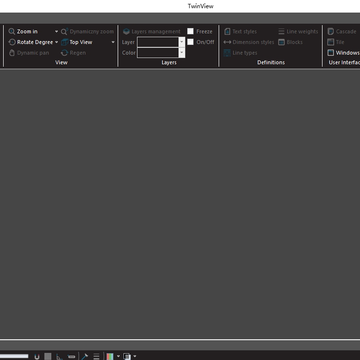Click the overlapping squares icon in status bar

(x=127, y=356)
